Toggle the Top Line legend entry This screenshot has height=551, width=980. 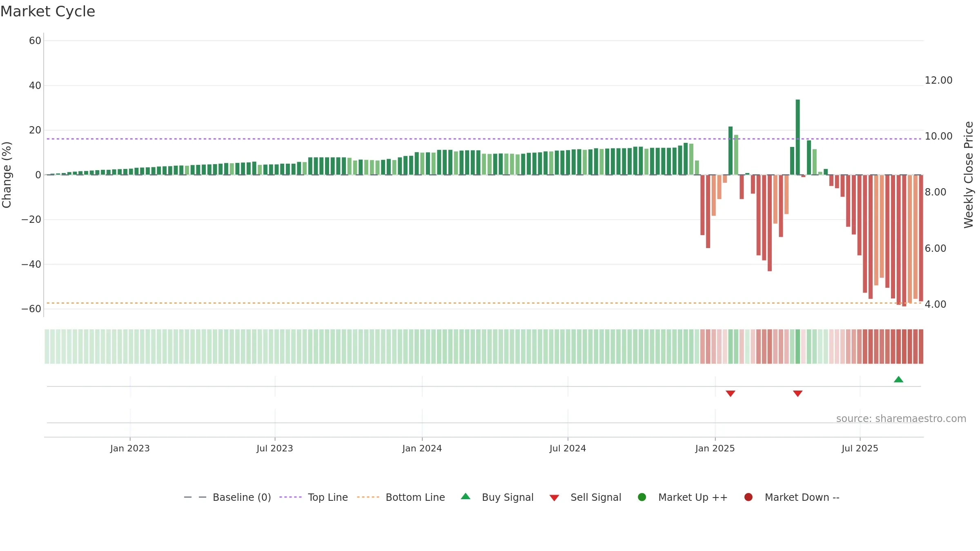(x=314, y=497)
